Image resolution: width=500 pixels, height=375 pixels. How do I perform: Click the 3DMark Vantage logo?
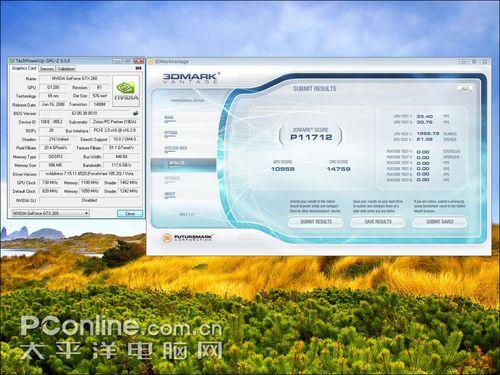pos(191,78)
